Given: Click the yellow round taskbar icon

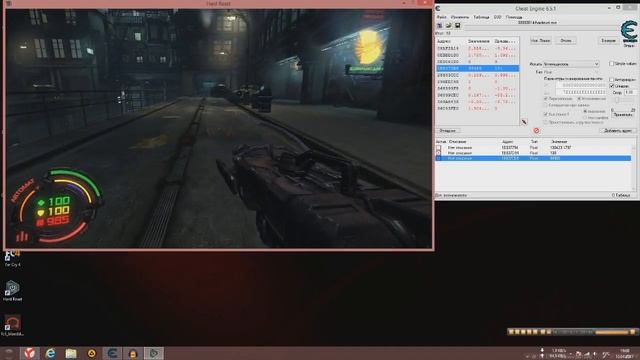Looking at the screenshot, I should click(92, 353).
